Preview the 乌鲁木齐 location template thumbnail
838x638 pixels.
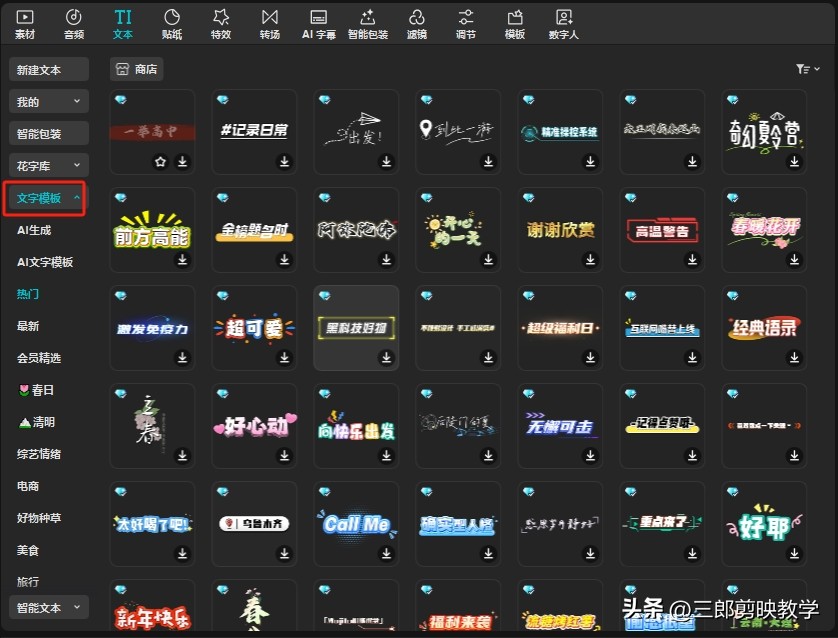point(254,524)
